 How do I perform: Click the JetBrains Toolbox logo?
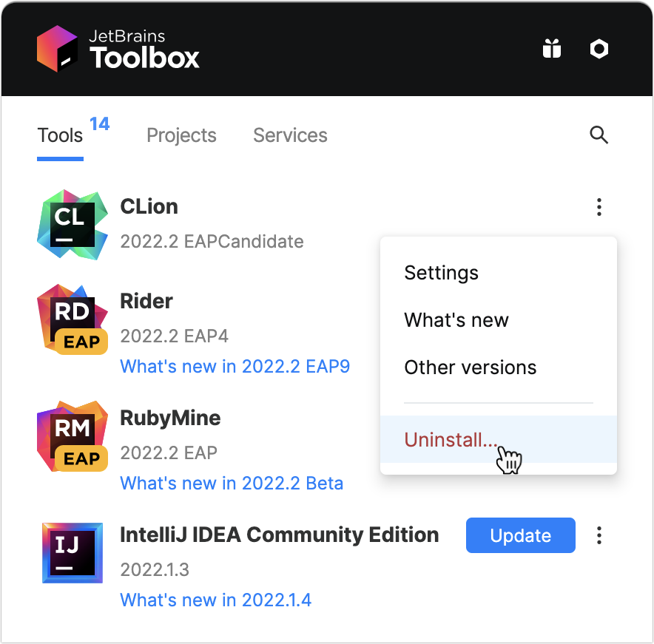[x=118, y=48]
